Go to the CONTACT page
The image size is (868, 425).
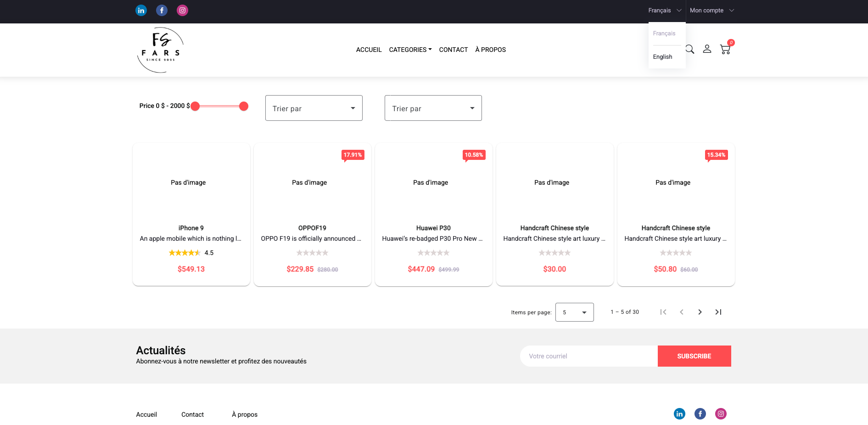[453, 50]
